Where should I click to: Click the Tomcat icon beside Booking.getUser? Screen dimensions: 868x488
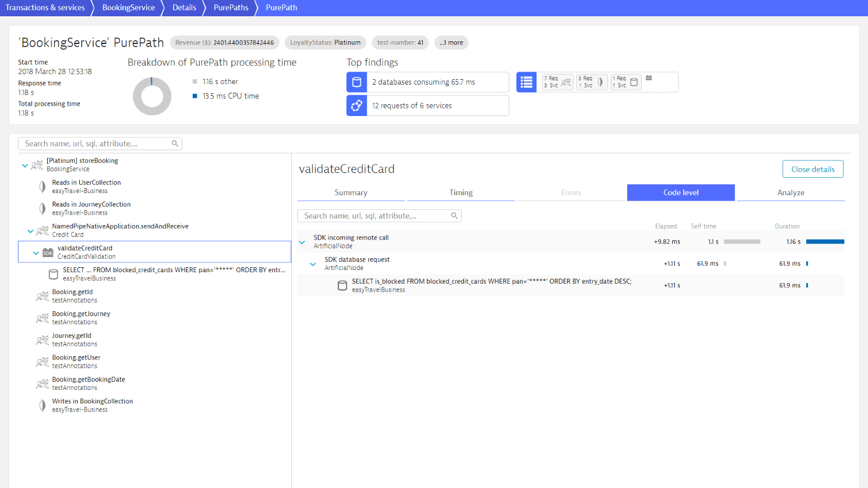coord(42,362)
